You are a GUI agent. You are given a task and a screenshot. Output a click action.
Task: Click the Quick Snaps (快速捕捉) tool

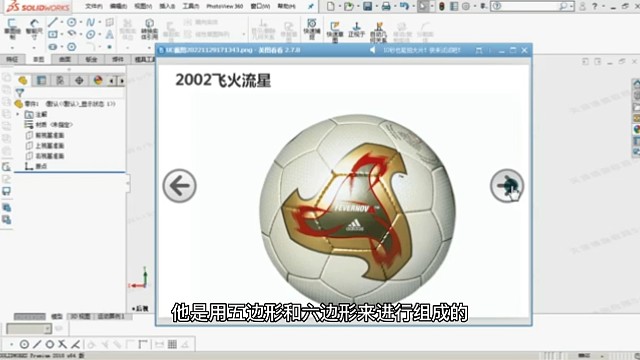pyautogui.click(x=312, y=29)
